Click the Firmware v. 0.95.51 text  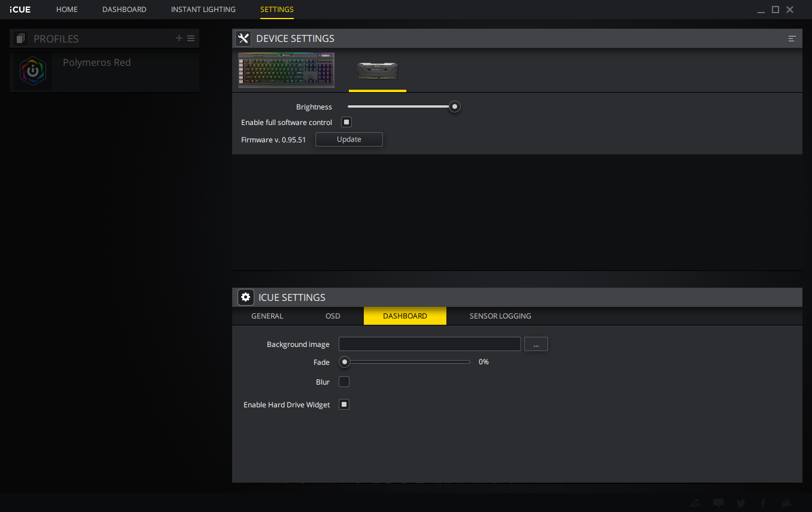[x=273, y=139]
